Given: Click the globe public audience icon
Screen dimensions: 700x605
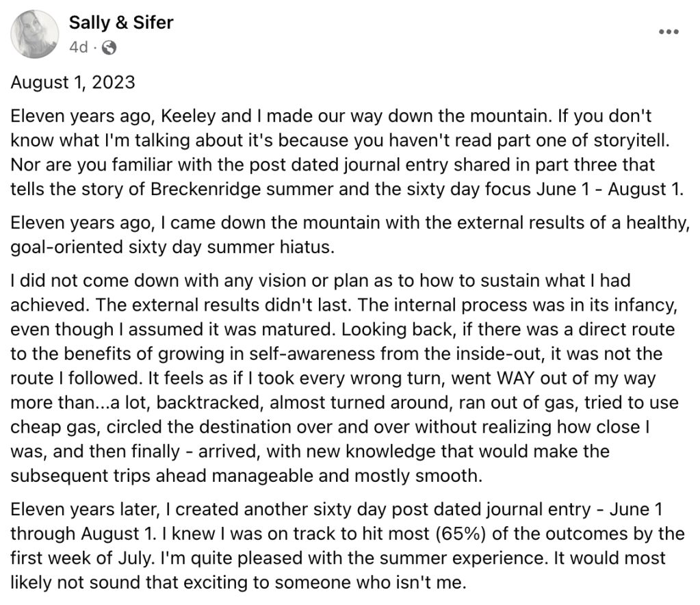Looking at the screenshot, I should click(x=109, y=48).
